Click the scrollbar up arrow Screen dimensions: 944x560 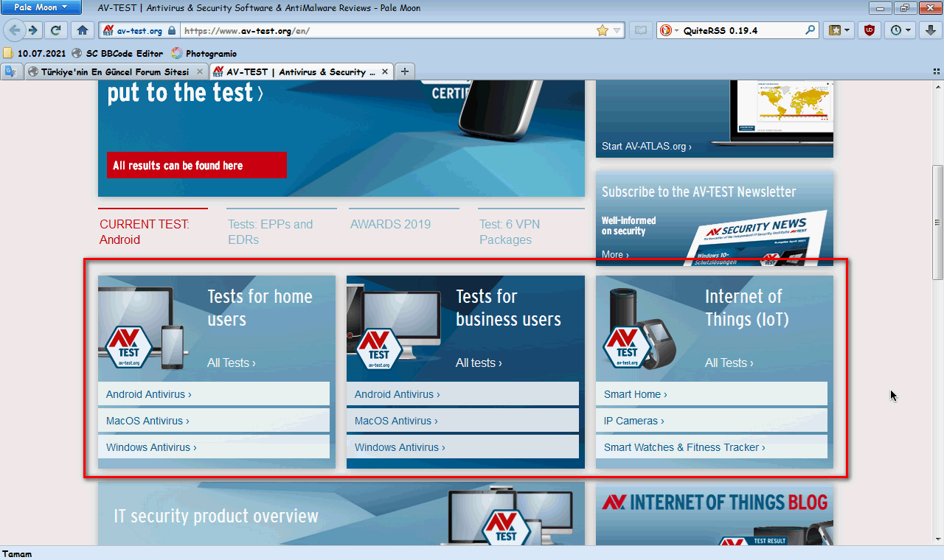tap(937, 87)
